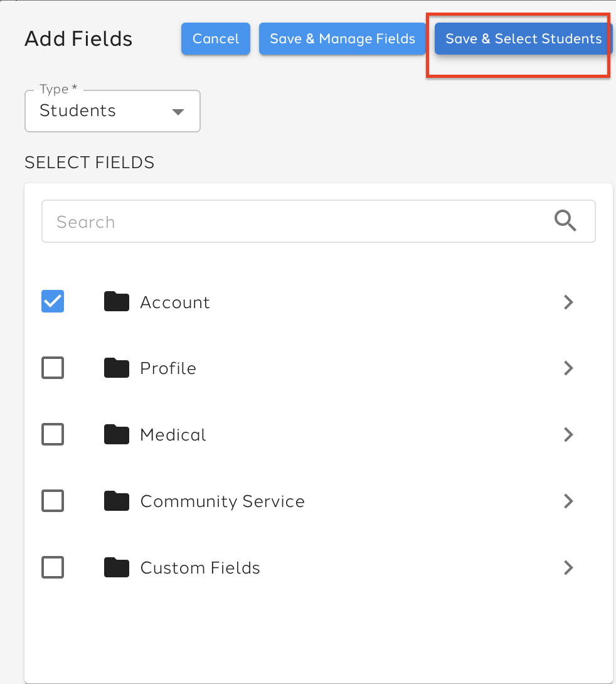Uncheck the Account checkbox
This screenshot has height=684, width=616.
coord(53,302)
